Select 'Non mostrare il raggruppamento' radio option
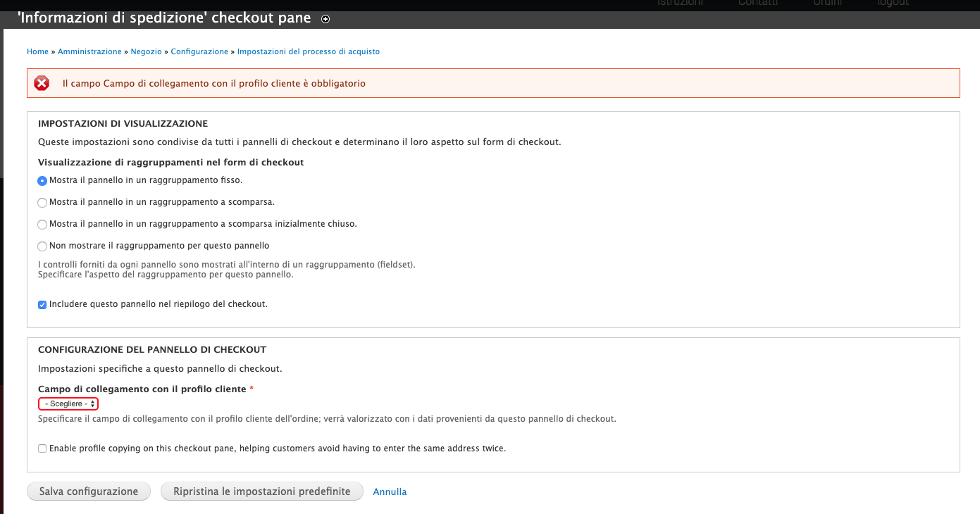Viewport: 980px width, 514px height. 42,246
